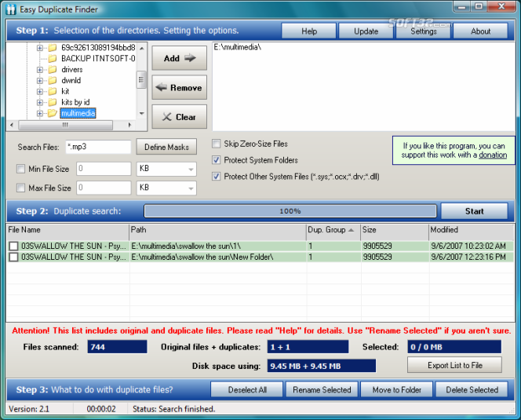Clear the directory list
The width and height of the screenshot is (521, 420).
pyautogui.click(x=180, y=117)
